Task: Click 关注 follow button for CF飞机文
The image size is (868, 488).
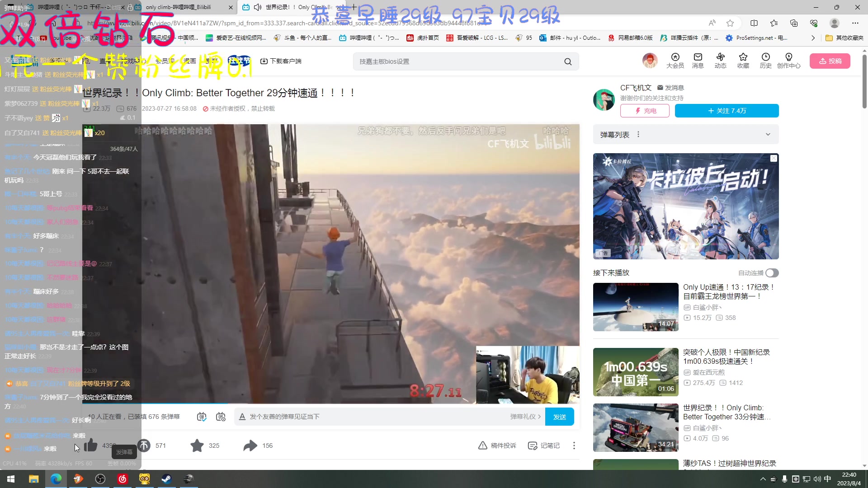Action: point(726,111)
